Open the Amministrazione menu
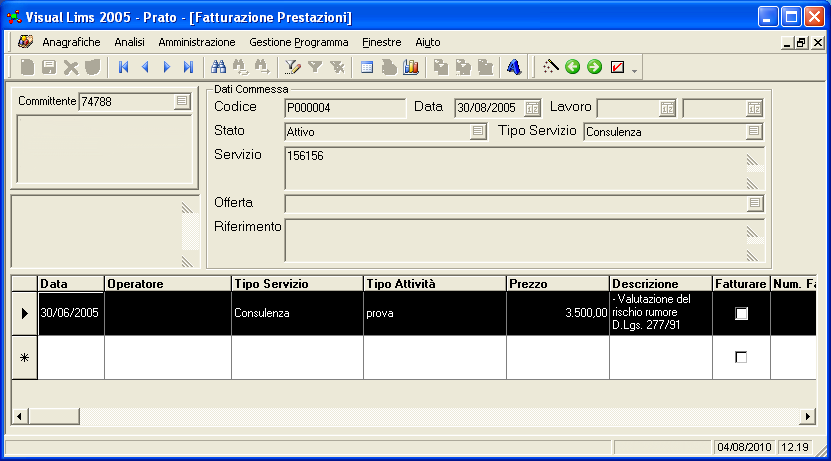The image size is (831, 461). [197, 42]
